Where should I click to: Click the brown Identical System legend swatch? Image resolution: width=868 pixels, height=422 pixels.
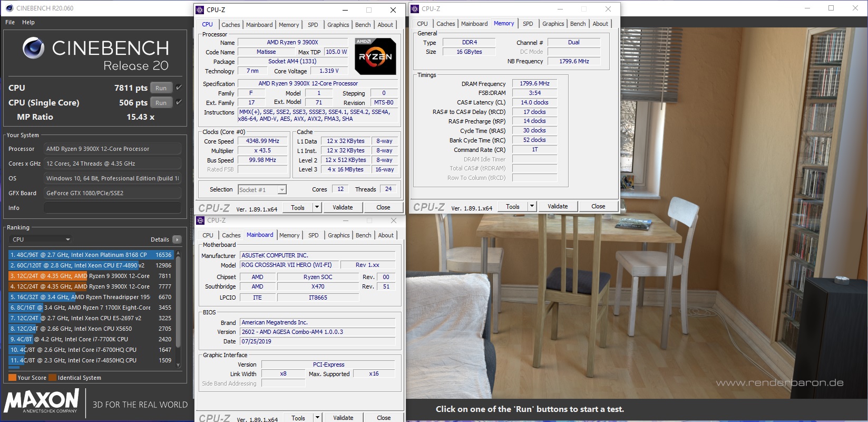tap(52, 378)
